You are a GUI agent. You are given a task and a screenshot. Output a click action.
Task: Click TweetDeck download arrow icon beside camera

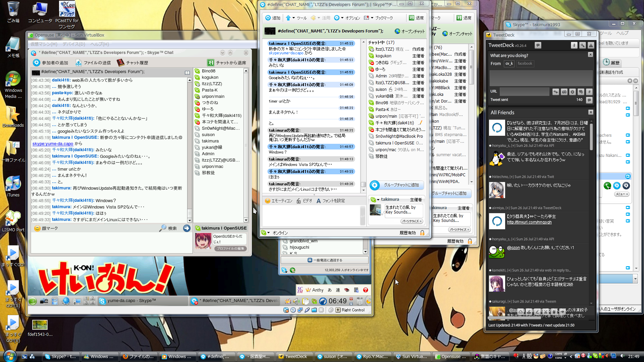point(573,92)
